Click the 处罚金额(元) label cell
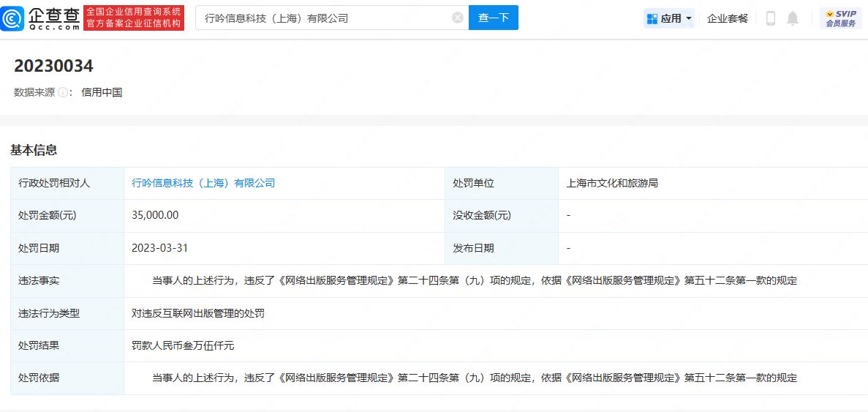868x412 pixels. click(67, 215)
